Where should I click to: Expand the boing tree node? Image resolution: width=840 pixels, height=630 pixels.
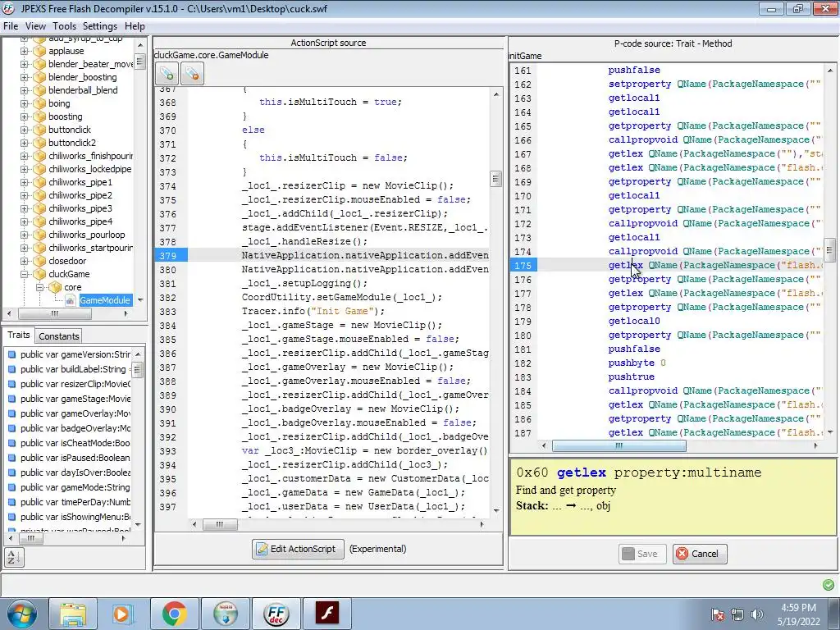tap(24, 103)
